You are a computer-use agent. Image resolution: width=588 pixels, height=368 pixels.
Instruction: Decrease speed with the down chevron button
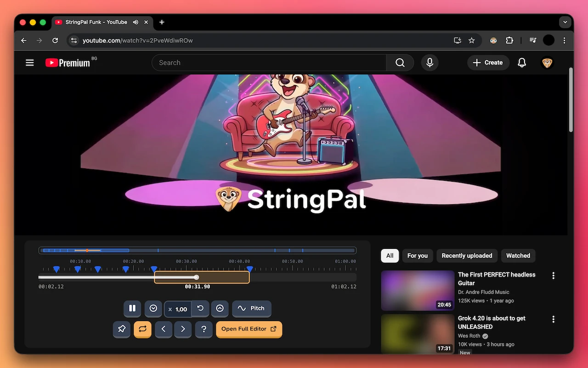(x=153, y=309)
